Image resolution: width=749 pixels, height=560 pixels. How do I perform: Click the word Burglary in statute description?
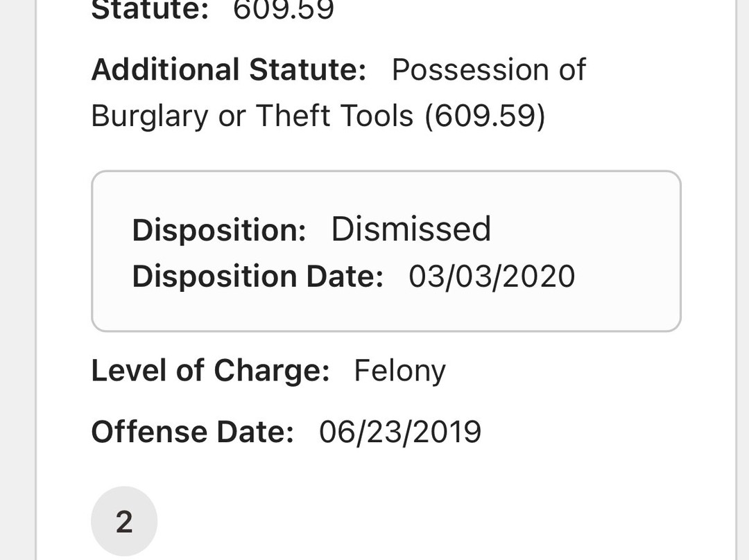(149, 116)
